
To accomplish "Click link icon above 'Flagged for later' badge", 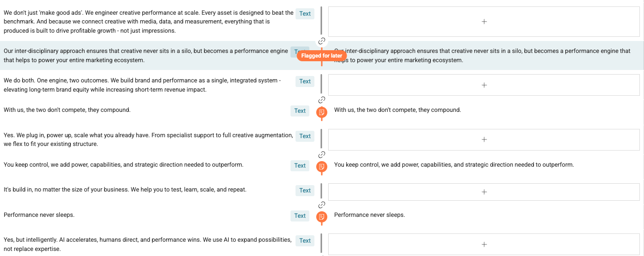I will pos(322,41).
